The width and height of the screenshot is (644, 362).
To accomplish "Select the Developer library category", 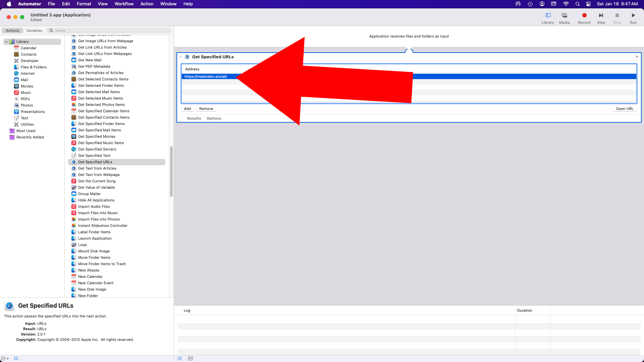I will click(30, 61).
